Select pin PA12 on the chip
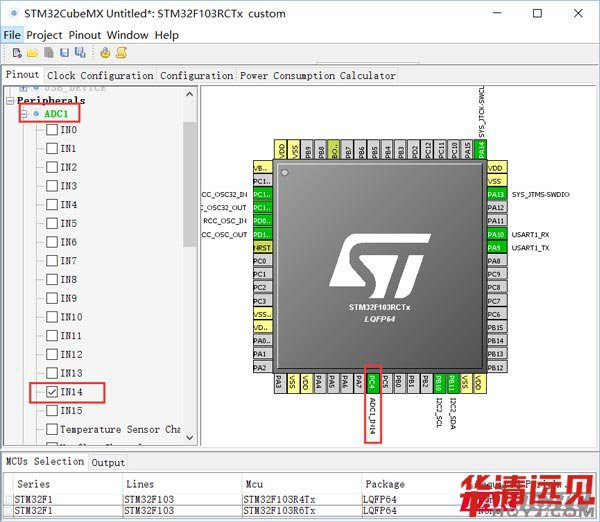Screen dimensions: 600x522 pos(497,207)
